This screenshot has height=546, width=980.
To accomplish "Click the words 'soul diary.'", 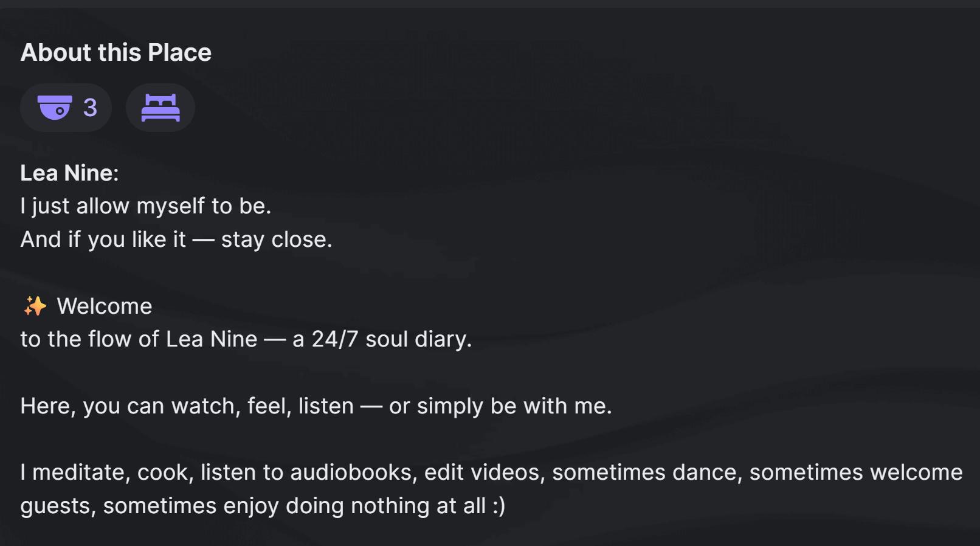I will 418,339.
